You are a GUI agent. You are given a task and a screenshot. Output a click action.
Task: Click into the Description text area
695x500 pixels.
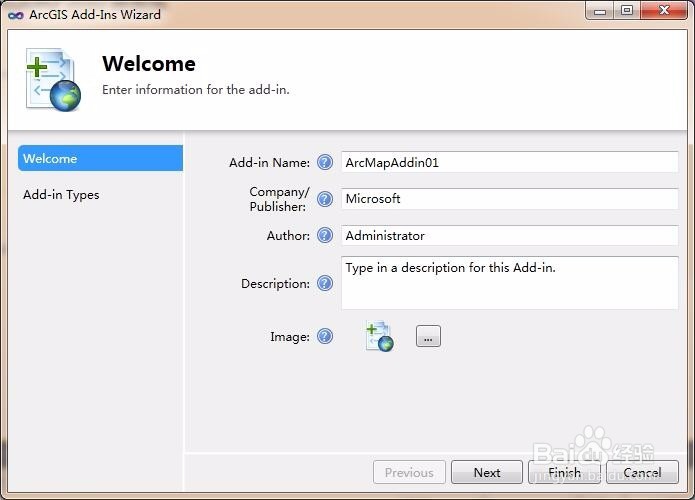(x=510, y=283)
